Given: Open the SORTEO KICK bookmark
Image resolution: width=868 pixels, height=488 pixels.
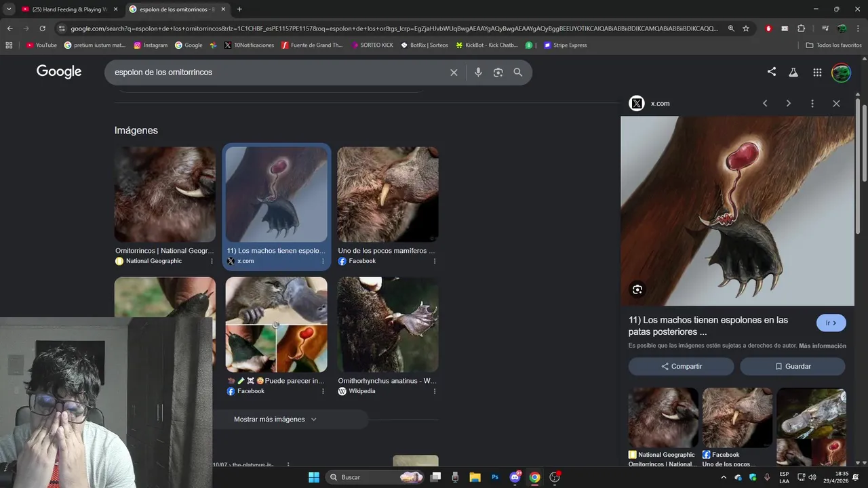Looking at the screenshot, I should 372,45.
